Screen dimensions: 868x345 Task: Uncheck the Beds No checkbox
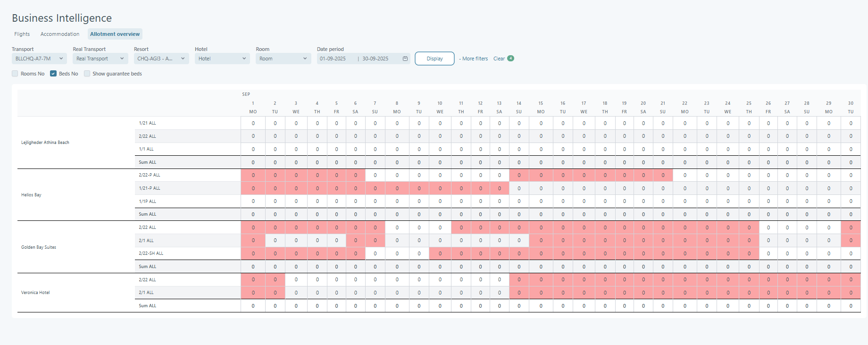coord(53,74)
